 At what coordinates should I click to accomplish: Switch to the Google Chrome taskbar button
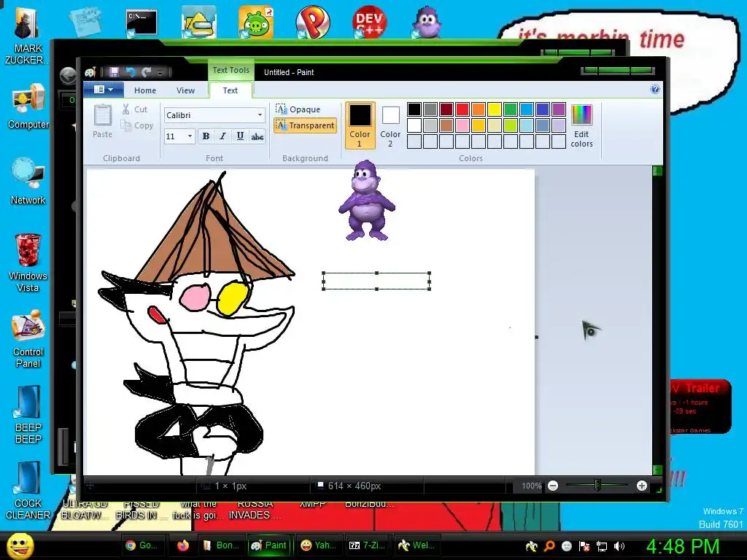[x=142, y=545]
